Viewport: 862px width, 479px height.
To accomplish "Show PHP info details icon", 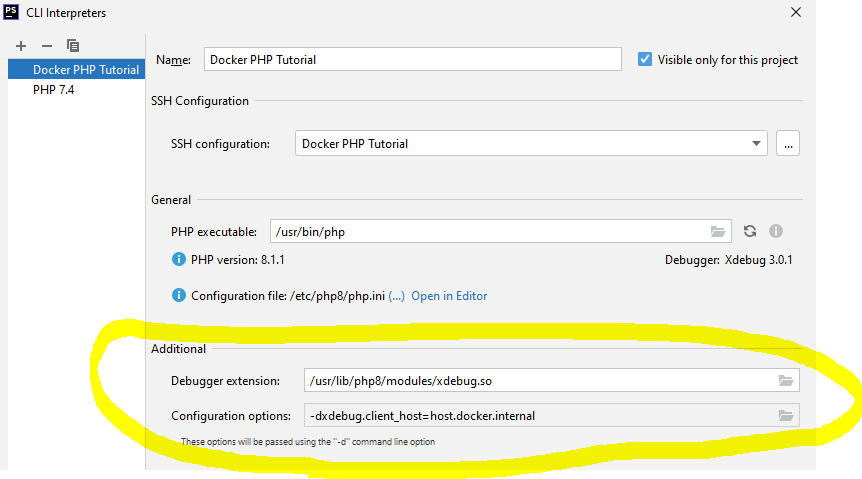I will click(x=775, y=232).
